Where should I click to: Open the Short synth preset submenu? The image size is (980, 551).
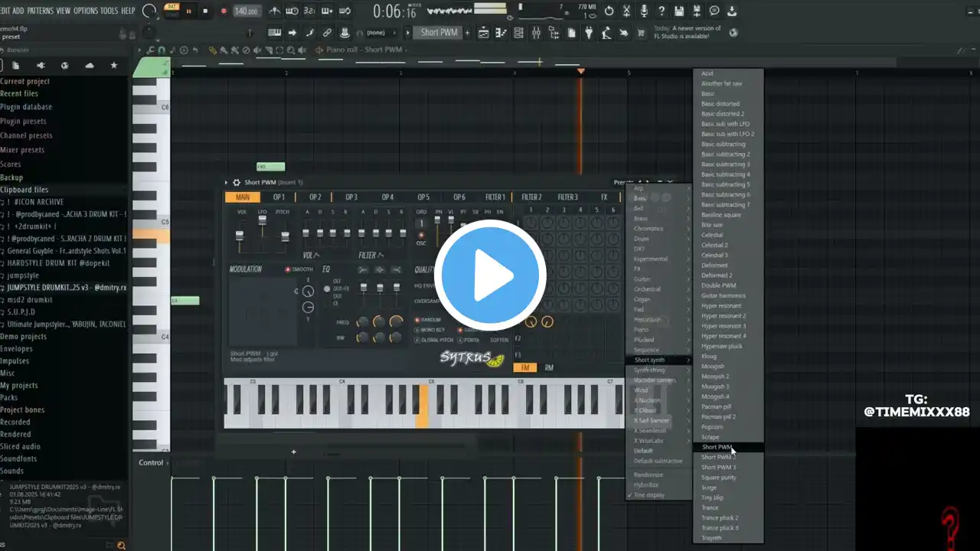coord(658,360)
